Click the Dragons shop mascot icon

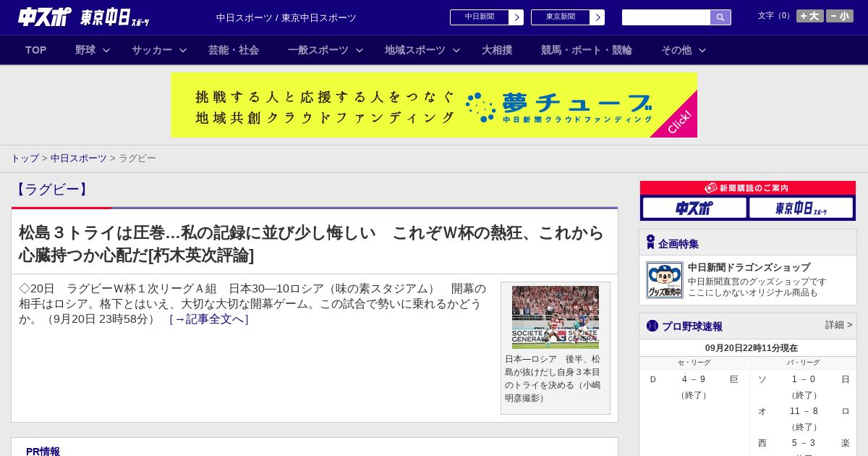665,280
